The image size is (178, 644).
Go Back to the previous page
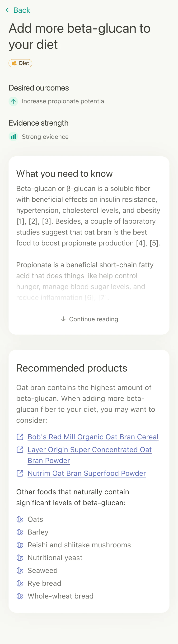(x=22, y=10)
